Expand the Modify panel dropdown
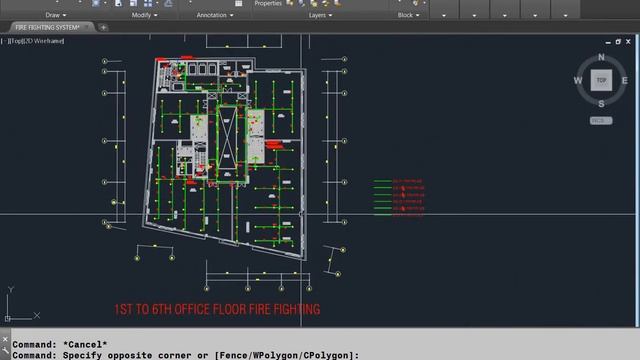Screen dimensions: 640x360 click(x=144, y=15)
